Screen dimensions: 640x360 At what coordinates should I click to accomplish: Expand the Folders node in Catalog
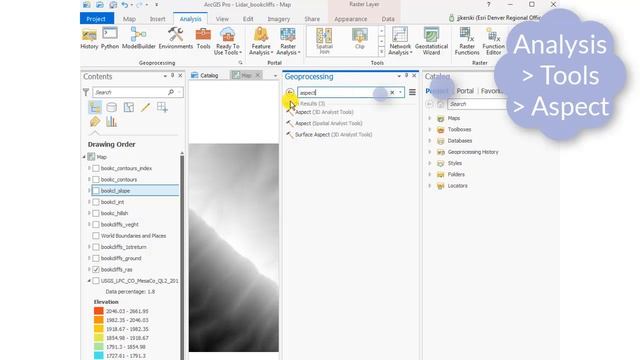[429, 174]
